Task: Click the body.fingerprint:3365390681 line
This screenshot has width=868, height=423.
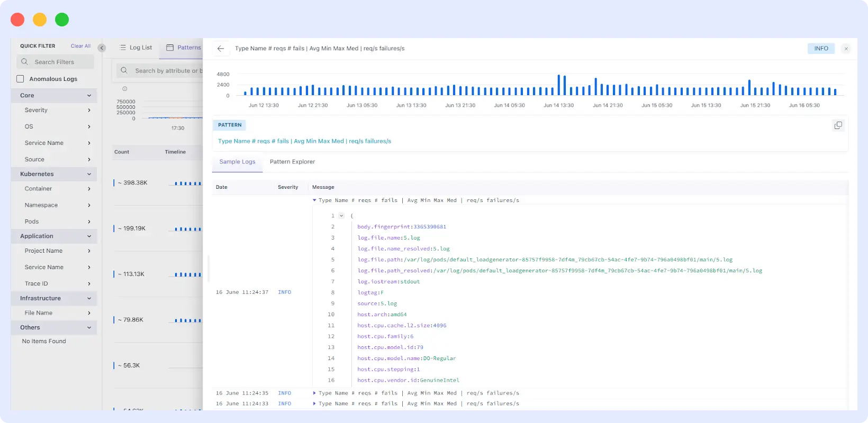Action: click(x=402, y=227)
